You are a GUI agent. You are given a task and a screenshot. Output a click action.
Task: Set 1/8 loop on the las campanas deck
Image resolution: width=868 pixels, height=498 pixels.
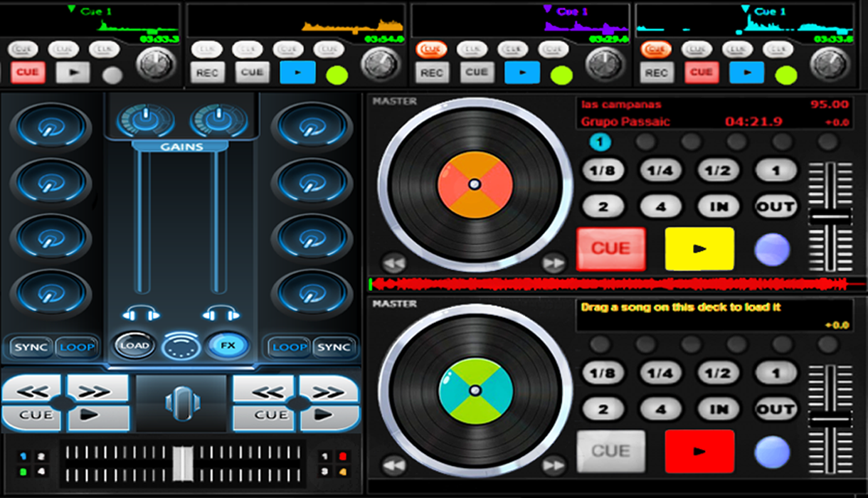pos(602,171)
